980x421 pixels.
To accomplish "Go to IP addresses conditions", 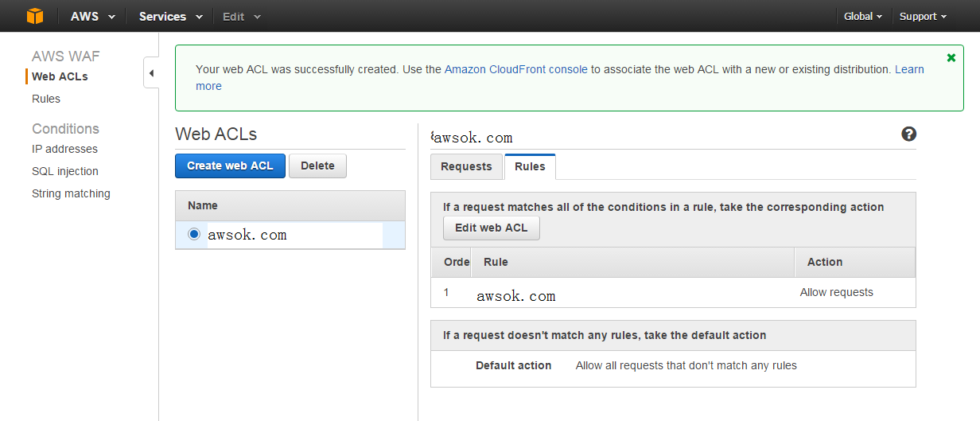I will [64, 149].
